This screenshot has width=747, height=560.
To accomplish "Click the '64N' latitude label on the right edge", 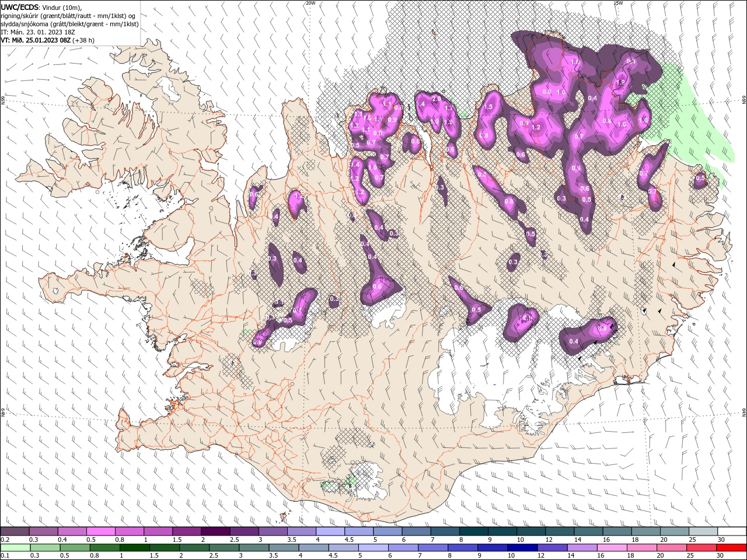I will point(744,412).
